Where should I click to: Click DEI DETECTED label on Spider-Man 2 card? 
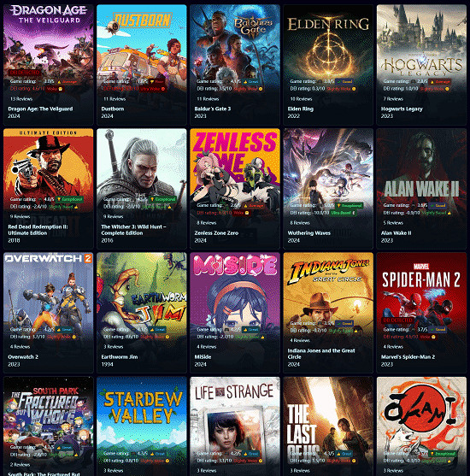pyautogui.click(x=397, y=320)
